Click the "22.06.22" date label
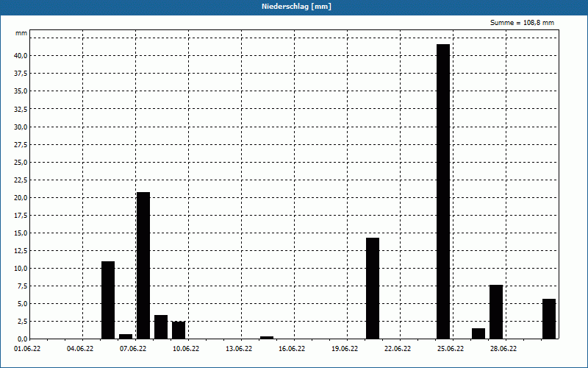588x368 pixels. 397,349
